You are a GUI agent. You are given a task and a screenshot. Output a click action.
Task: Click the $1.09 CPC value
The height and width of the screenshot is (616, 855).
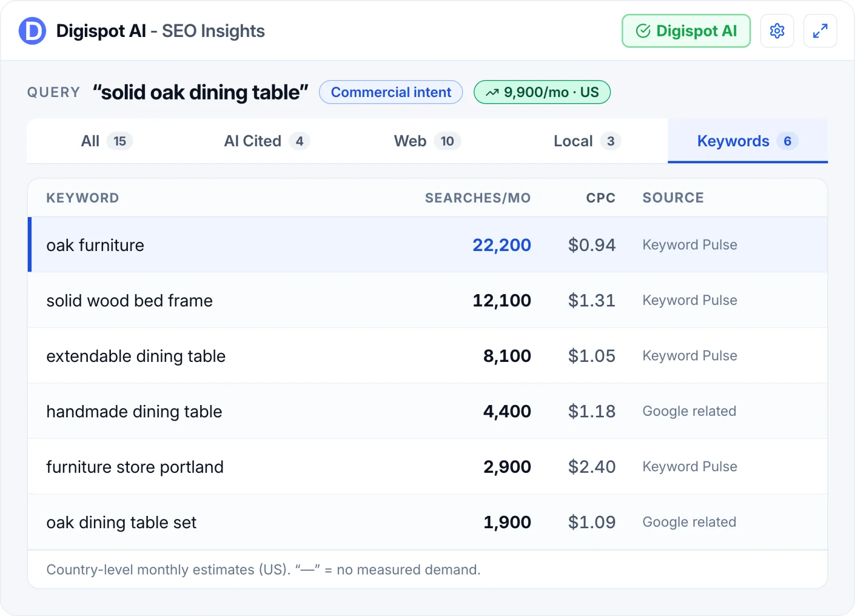coord(592,523)
